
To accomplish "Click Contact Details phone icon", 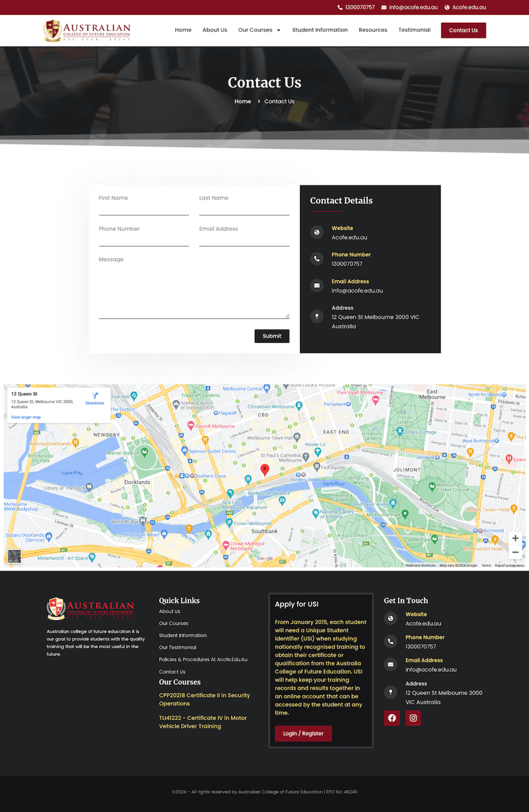I will (317, 259).
